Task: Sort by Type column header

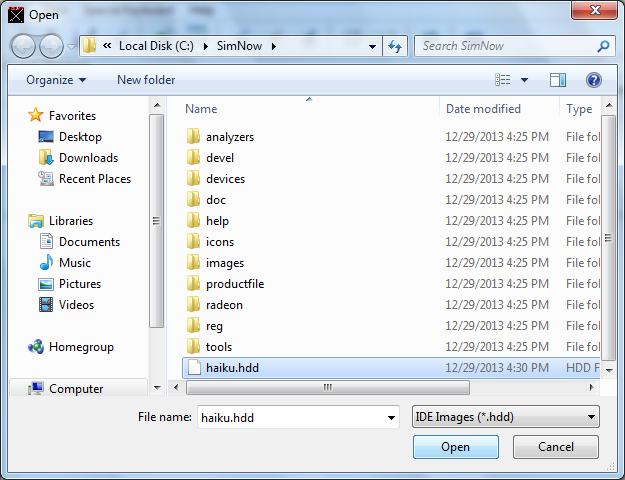Action: coord(579,109)
